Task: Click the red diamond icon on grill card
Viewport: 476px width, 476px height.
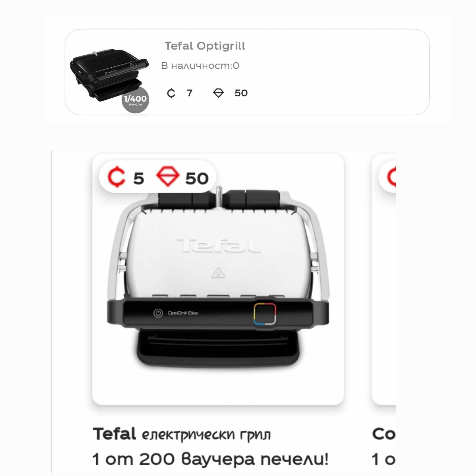Action: point(168,176)
